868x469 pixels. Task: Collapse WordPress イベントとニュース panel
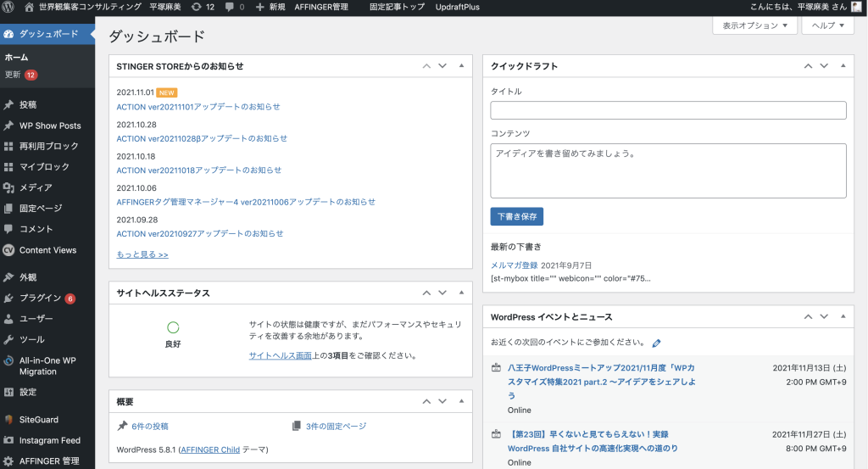[x=843, y=316]
